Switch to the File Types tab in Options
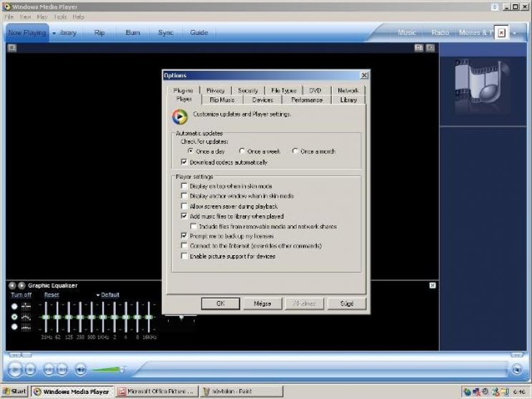532x399 pixels. pyautogui.click(x=284, y=91)
